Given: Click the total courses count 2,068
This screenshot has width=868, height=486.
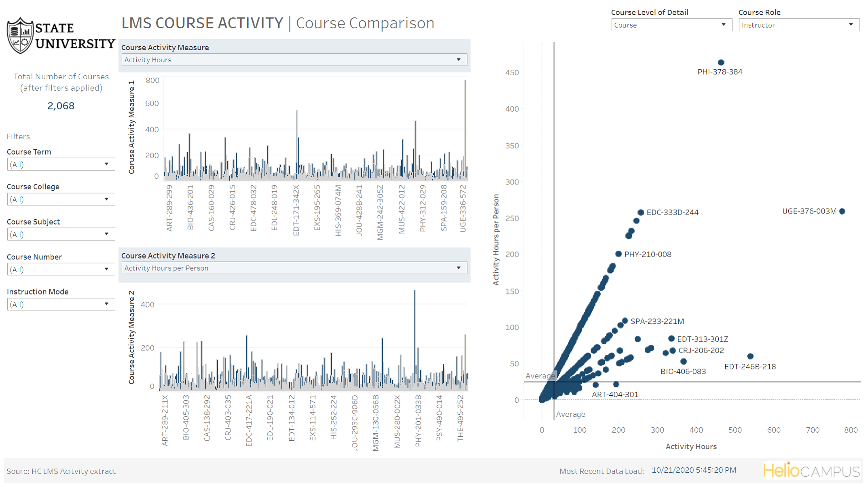Looking at the screenshot, I should (61, 106).
